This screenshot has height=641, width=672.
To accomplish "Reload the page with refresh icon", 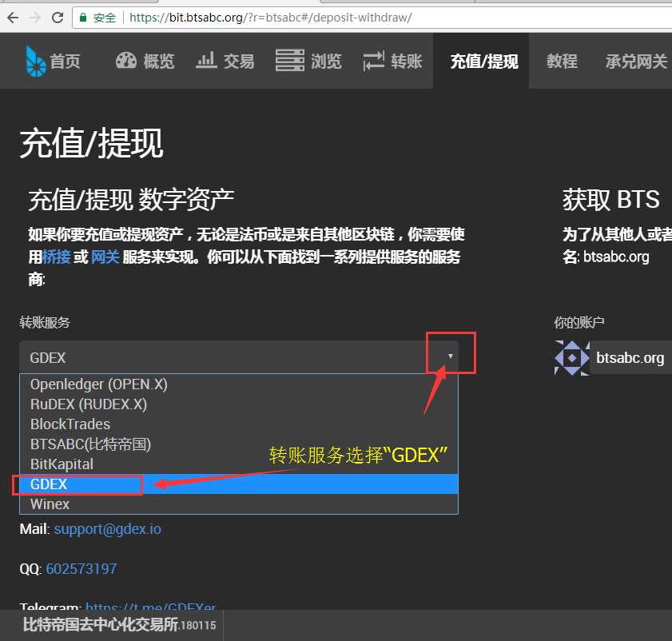I will click(58, 18).
